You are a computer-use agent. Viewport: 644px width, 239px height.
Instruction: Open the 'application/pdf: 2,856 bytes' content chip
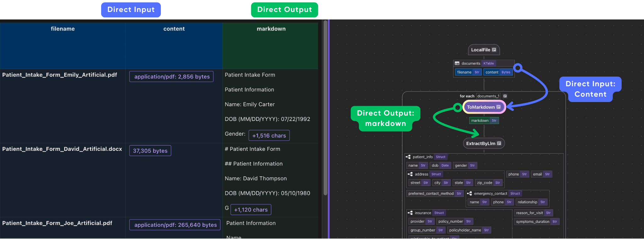172,77
